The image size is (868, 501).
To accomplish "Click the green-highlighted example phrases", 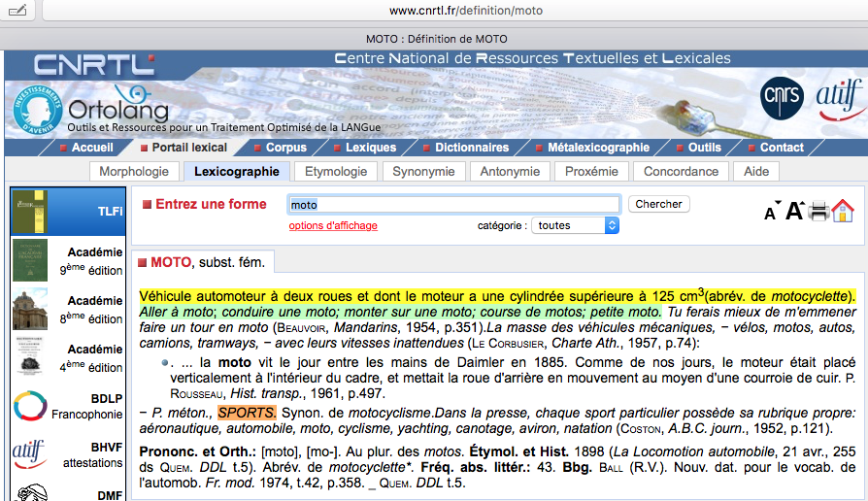I will 400,312.
